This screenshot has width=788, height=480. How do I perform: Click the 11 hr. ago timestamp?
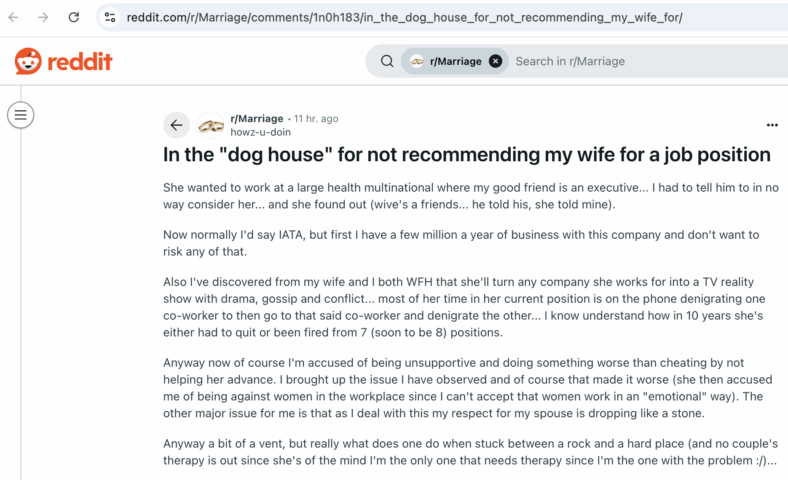[x=316, y=119]
